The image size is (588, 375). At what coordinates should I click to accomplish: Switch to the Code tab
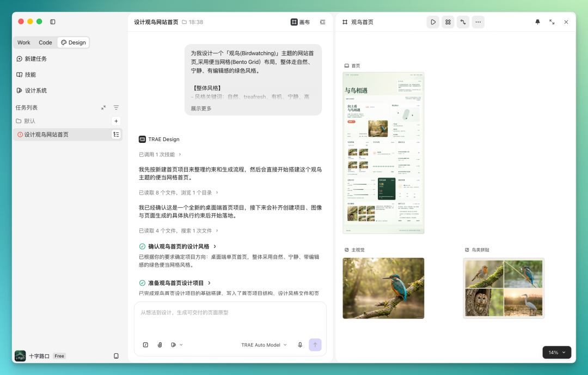(45, 43)
